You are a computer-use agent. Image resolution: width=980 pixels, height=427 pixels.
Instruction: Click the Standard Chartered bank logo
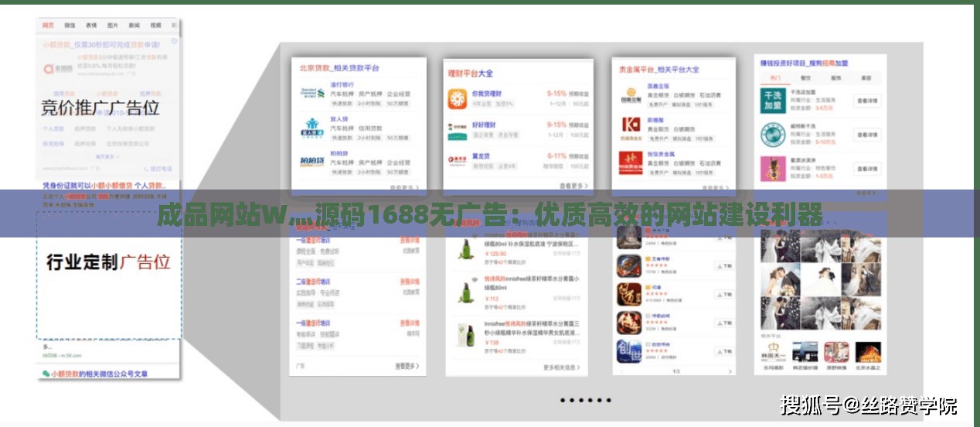pyautogui.click(x=311, y=93)
